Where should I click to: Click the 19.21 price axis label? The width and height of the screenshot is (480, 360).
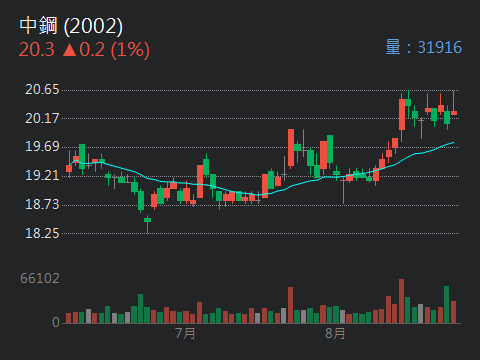tap(42, 175)
